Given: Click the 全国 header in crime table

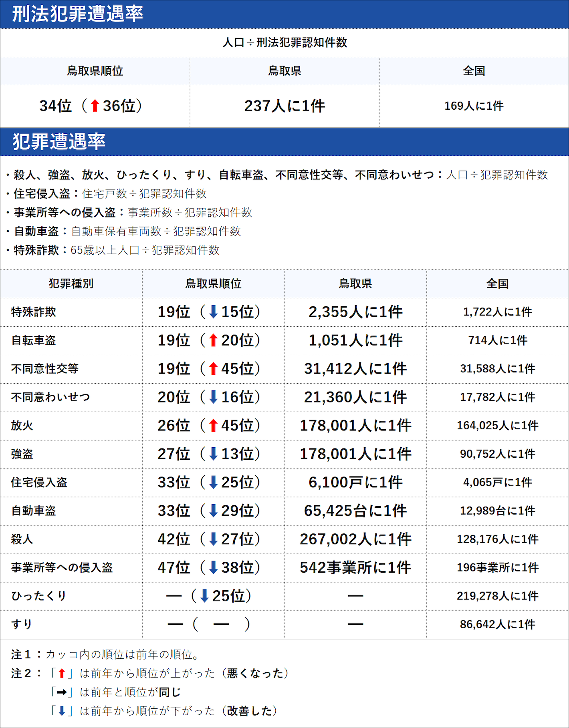Looking at the screenshot, I should click(498, 284).
